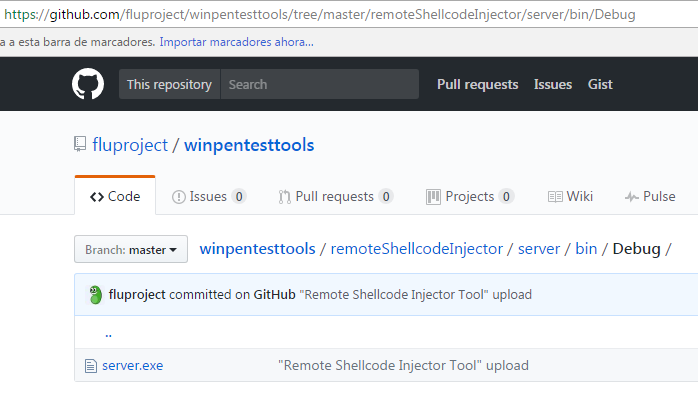698x397 pixels.
Task: Click the Wiki tab book icon
Action: [x=555, y=197]
